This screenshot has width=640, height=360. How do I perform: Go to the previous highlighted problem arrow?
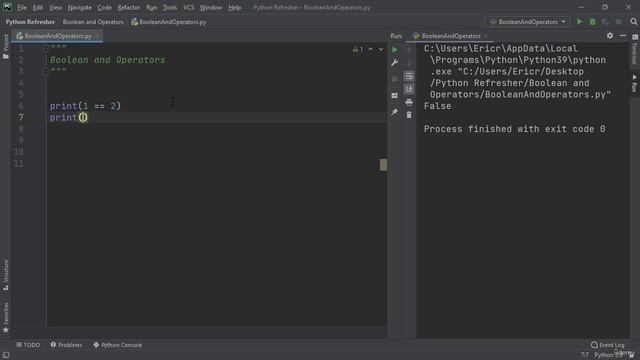371,49
